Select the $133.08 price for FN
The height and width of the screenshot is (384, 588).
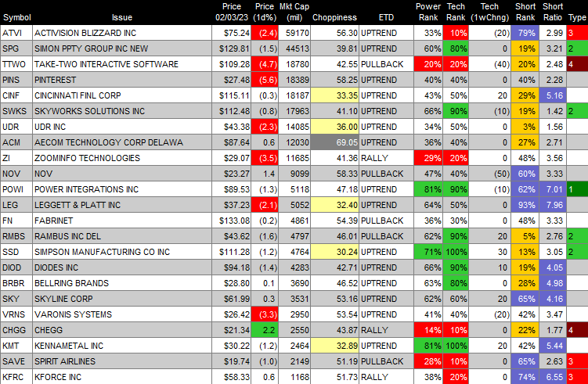(x=231, y=221)
